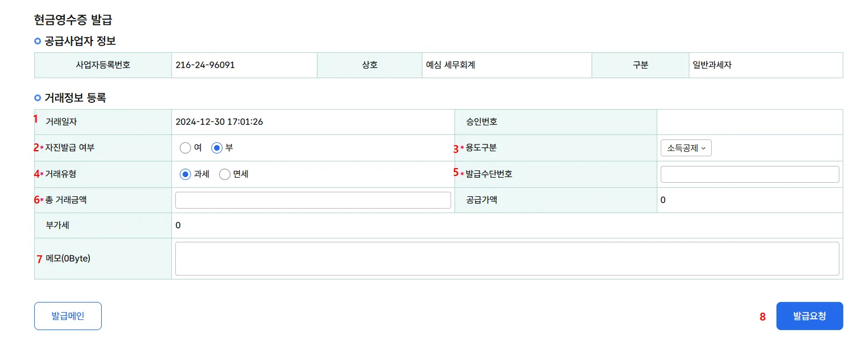
Task: Submit with the 발급요청 button
Action: coord(809,316)
